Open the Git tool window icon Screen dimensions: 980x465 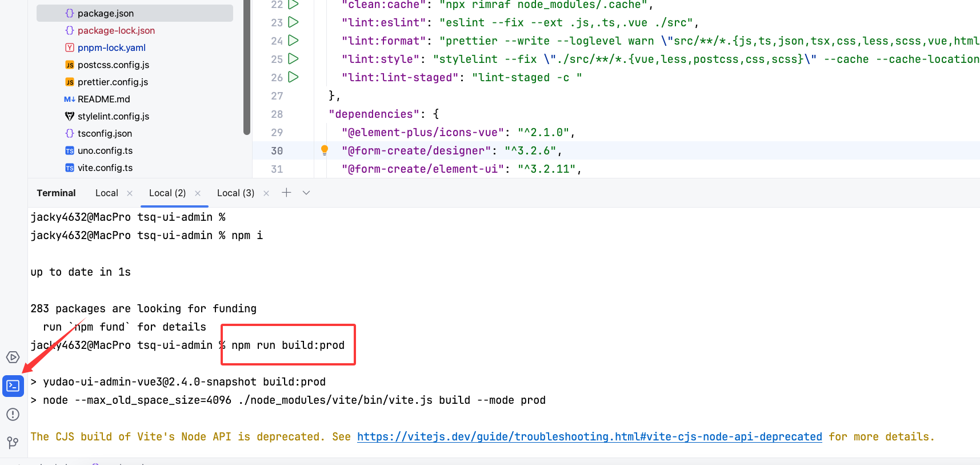[x=13, y=443]
